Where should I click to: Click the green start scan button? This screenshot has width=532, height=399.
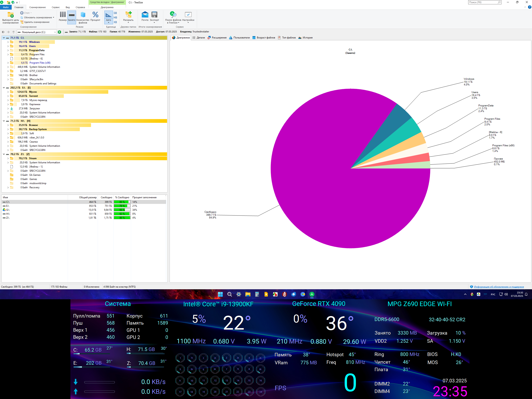point(59,32)
